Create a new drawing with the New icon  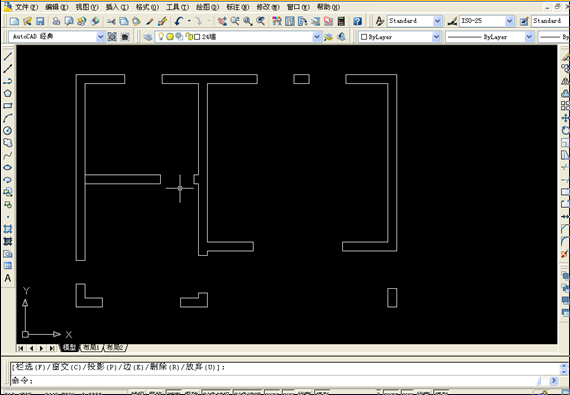point(15,21)
